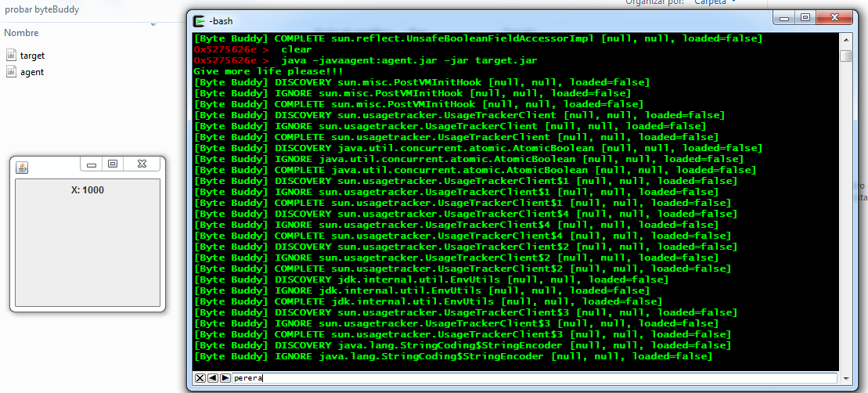The image size is (868, 393).
Task: Click the sort arrow above Nombre column
Action: tap(153, 23)
